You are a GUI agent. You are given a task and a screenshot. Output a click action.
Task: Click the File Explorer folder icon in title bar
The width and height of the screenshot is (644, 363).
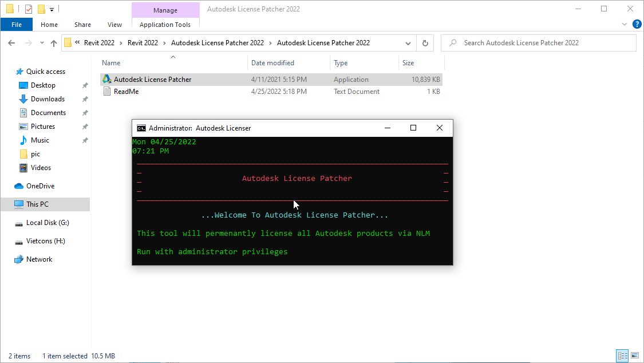point(10,9)
